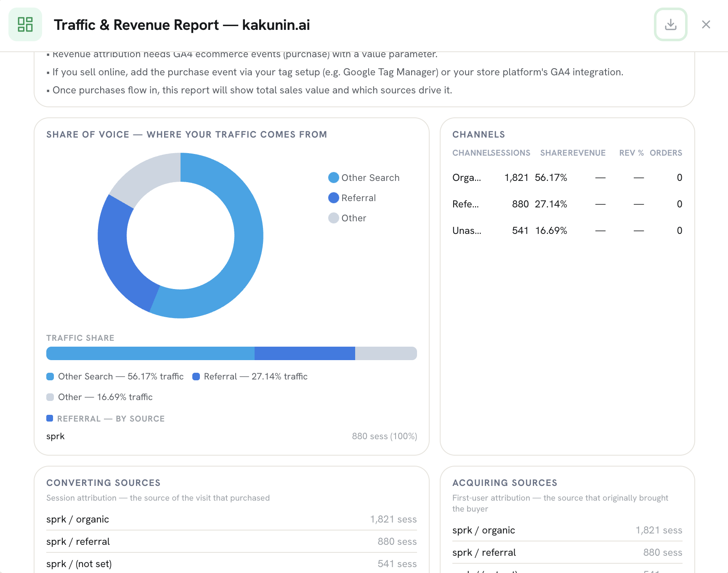Click the download report icon
The width and height of the screenshot is (728, 573).
(670, 24)
